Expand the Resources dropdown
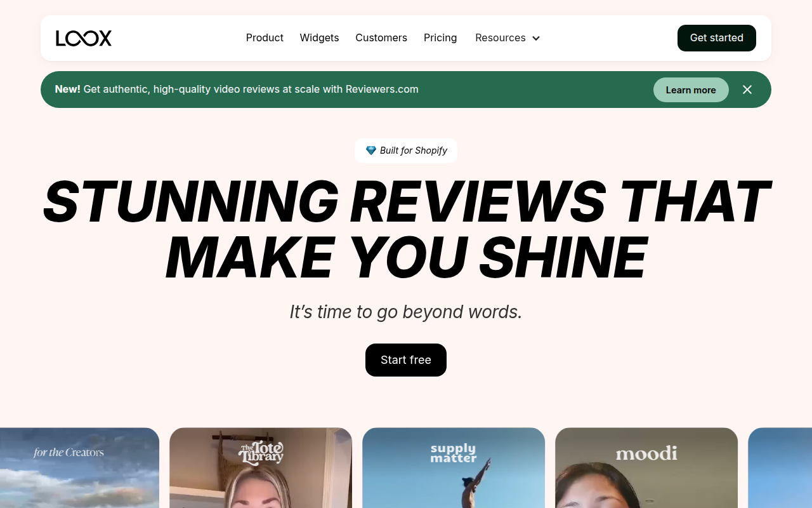 coord(507,38)
